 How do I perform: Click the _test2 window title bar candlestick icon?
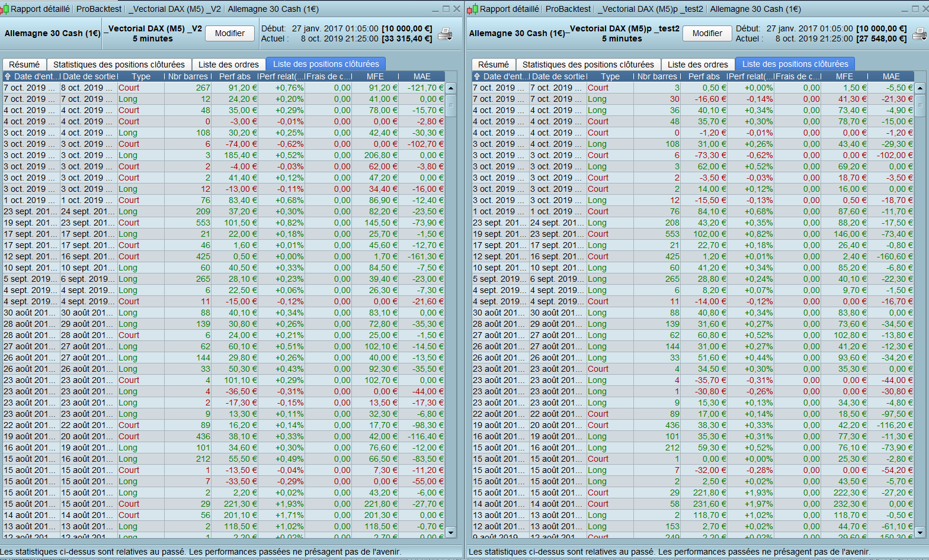click(472, 9)
